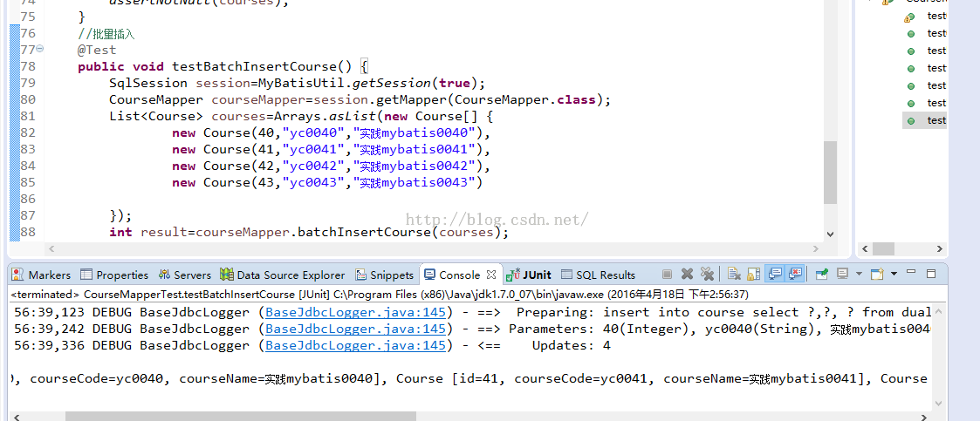980x421 pixels.
Task: Click the Console vertical scroll-down arrow
Action: click(937, 403)
